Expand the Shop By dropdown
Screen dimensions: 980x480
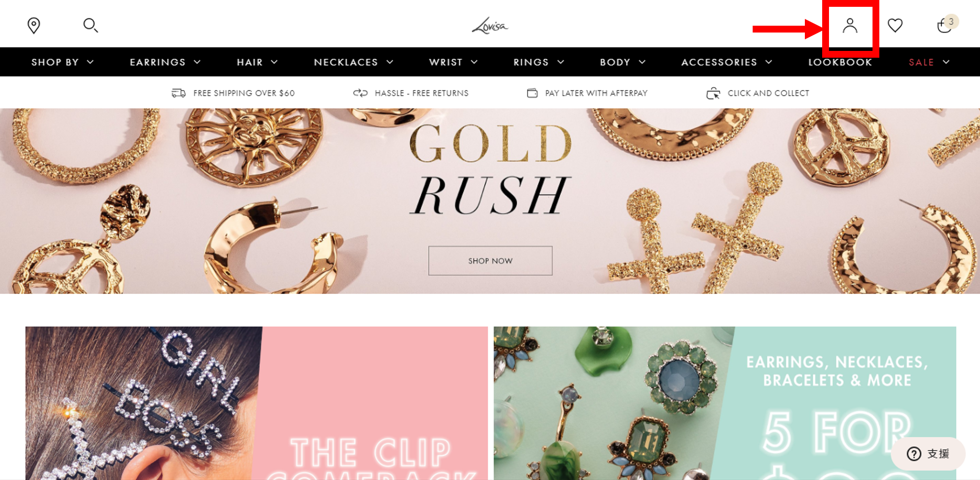coord(62,62)
